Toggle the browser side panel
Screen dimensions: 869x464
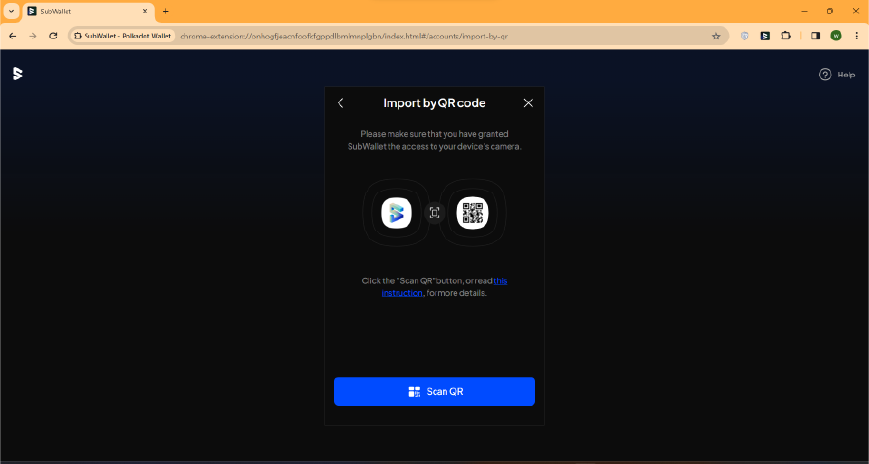tap(815, 35)
